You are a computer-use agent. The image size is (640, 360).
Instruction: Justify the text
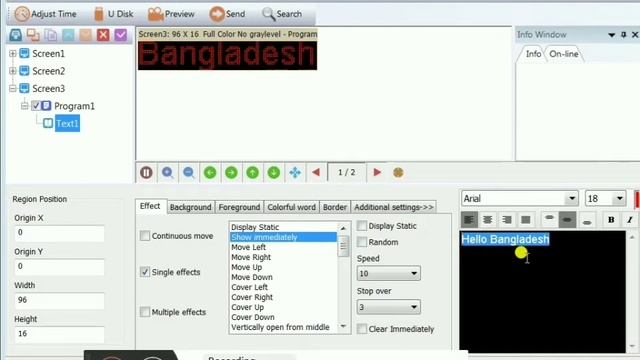click(526, 220)
